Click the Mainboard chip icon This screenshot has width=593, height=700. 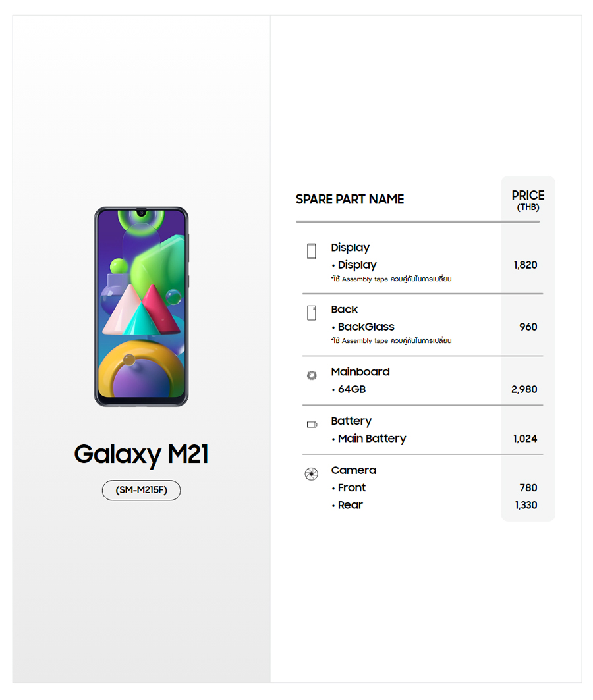312,375
